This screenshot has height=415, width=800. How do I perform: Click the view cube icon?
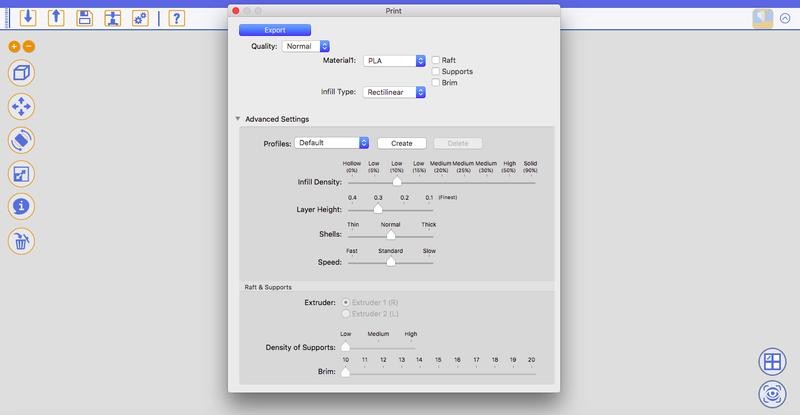(22, 73)
